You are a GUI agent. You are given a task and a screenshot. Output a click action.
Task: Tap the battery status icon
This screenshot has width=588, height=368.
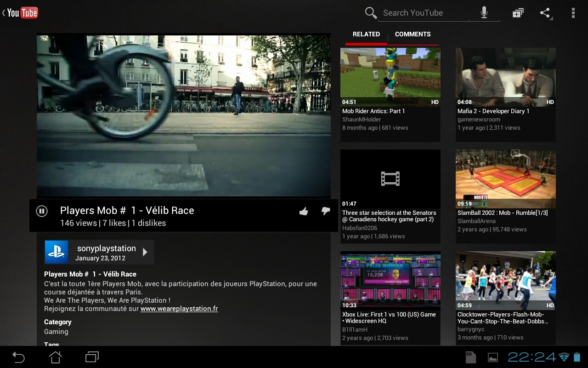pyautogui.click(x=577, y=357)
